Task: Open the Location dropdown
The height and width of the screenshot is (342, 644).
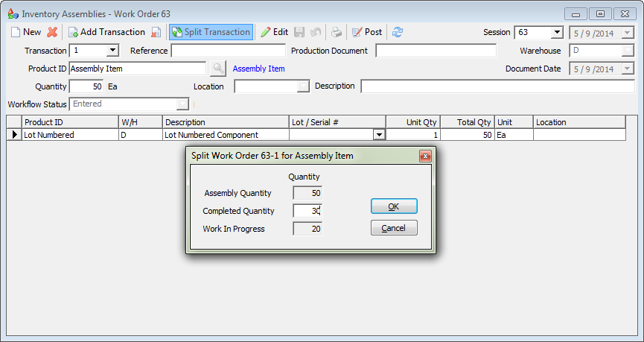Action: point(303,86)
